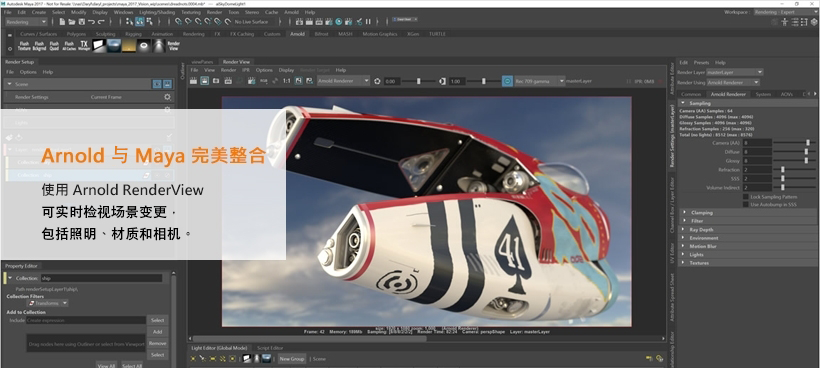Image resolution: width=820 pixels, height=368 pixels.
Task: Click the Remove button in Property Editor
Action: click(157, 343)
